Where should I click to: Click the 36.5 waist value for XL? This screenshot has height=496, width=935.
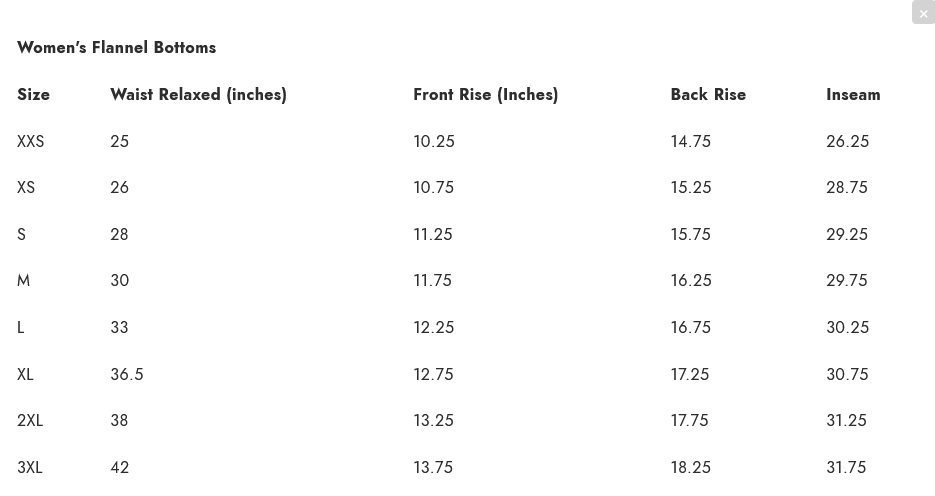[126, 374]
